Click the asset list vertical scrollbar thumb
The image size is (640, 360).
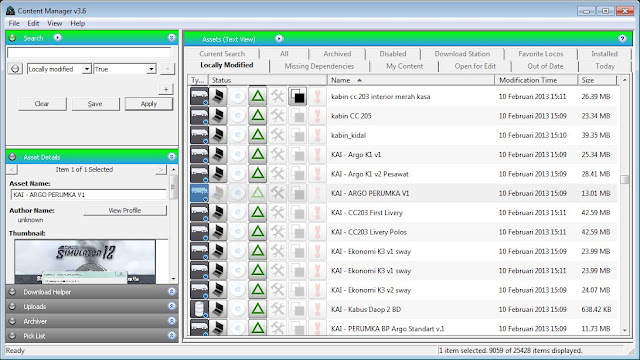(x=624, y=179)
